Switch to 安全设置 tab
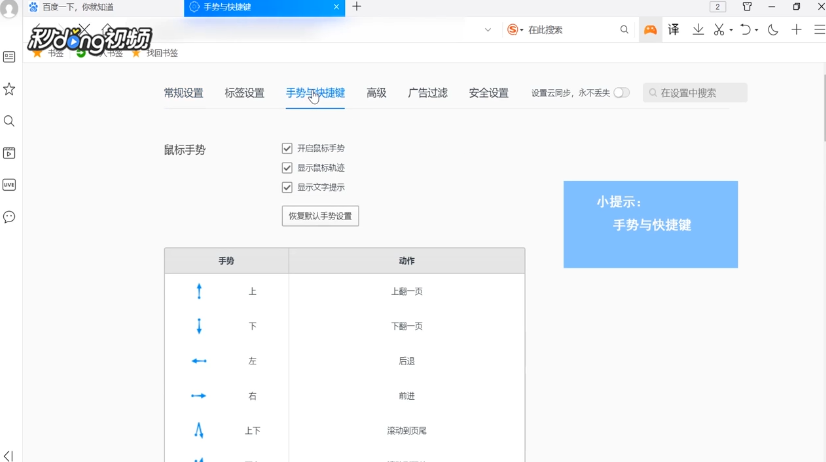Image resolution: width=826 pixels, height=462 pixels. [x=489, y=93]
